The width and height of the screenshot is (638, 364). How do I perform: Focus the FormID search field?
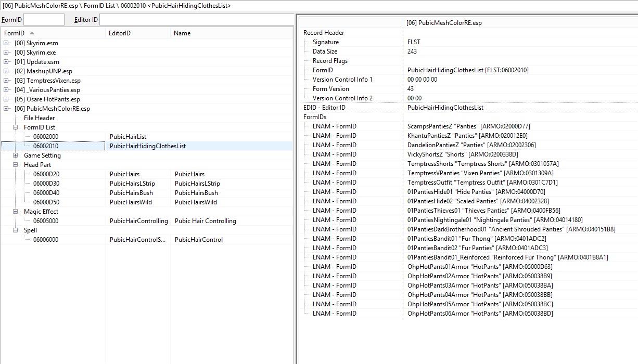coord(44,20)
